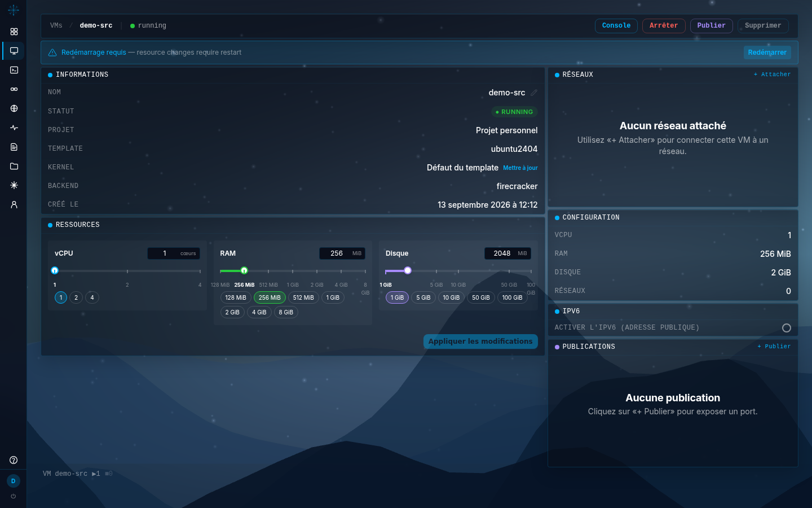This screenshot has width=812, height=508.
Task: Select the VMs monitor icon in sidebar
Action: 14,51
